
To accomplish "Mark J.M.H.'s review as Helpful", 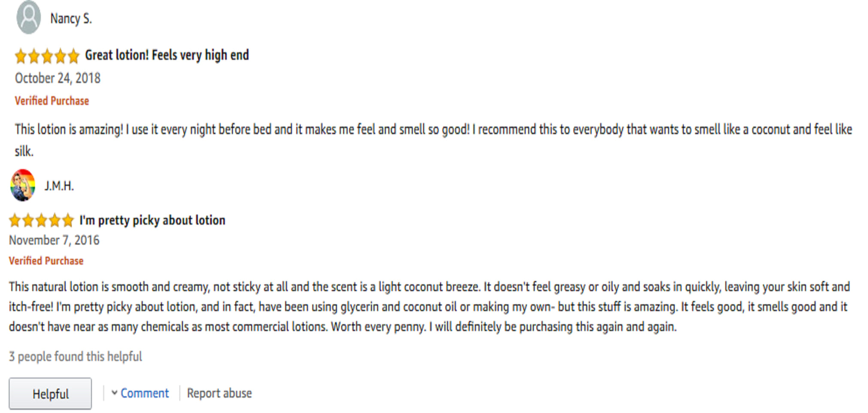I will point(50,394).
